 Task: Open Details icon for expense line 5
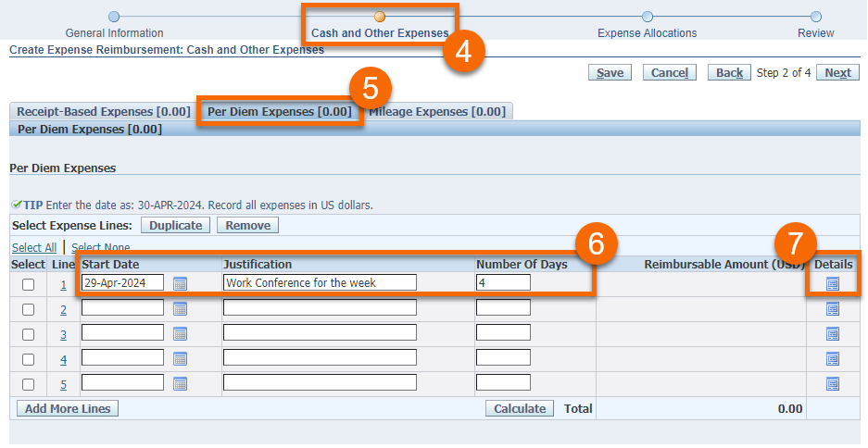(x=832, y=384)
